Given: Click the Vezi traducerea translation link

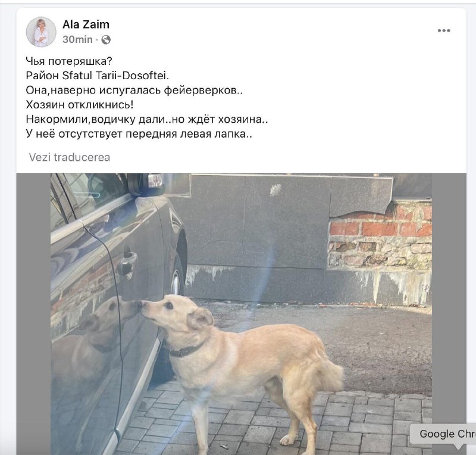Looking at the screenshot, I should (70, 157).
